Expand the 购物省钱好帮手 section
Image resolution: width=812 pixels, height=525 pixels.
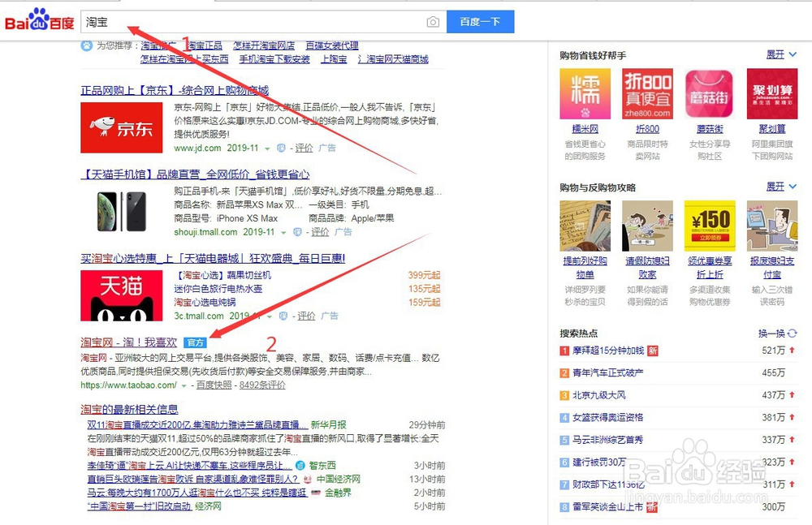pyautogui.click(x=781, y=55)
